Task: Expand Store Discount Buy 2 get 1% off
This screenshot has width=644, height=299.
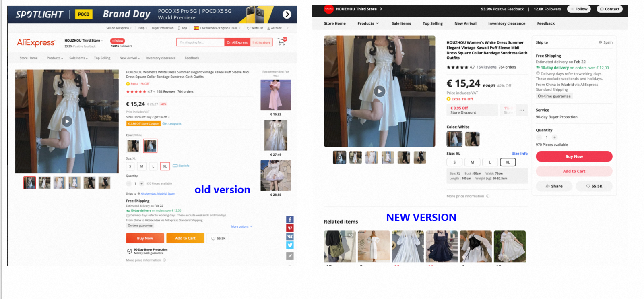Action: (x=148, y=117)
